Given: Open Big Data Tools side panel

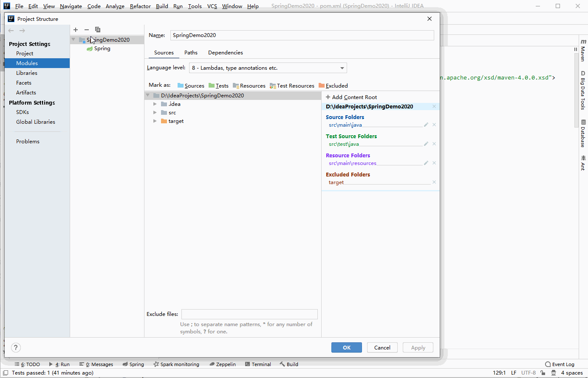Looking at the screenshot, I should (583, 90).
